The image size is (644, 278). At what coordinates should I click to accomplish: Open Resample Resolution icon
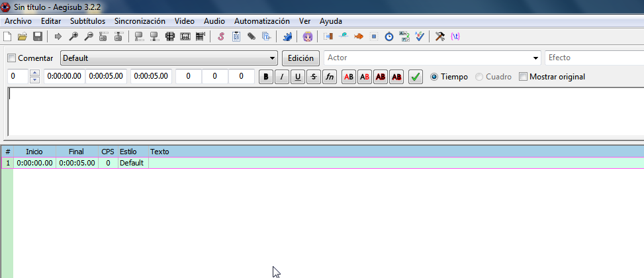(374, 36)
